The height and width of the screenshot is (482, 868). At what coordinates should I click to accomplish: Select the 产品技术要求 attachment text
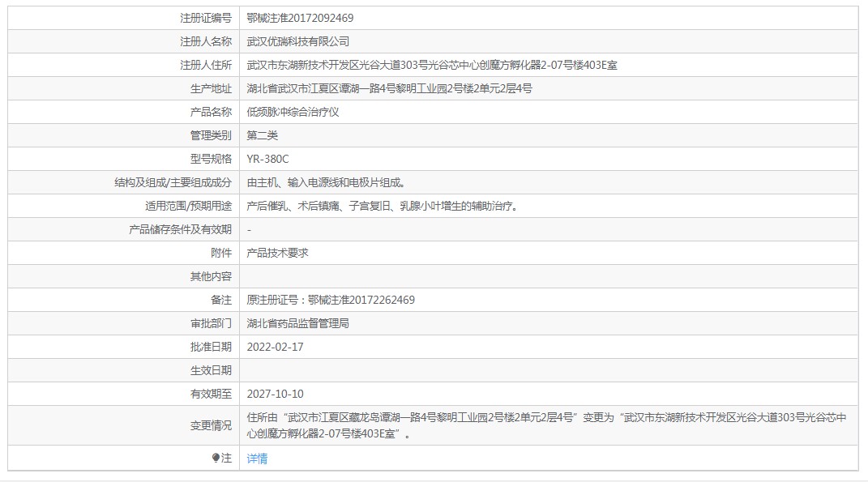(277, 253)
